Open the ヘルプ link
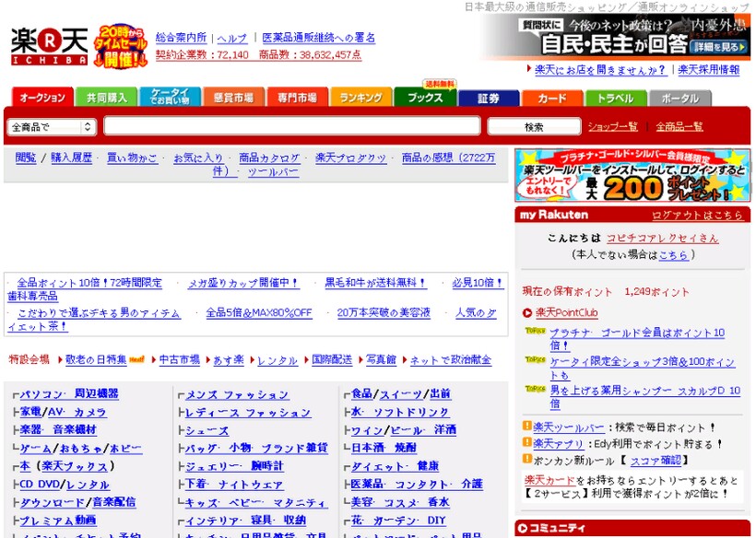756x538 pixels. coord(232,38)
